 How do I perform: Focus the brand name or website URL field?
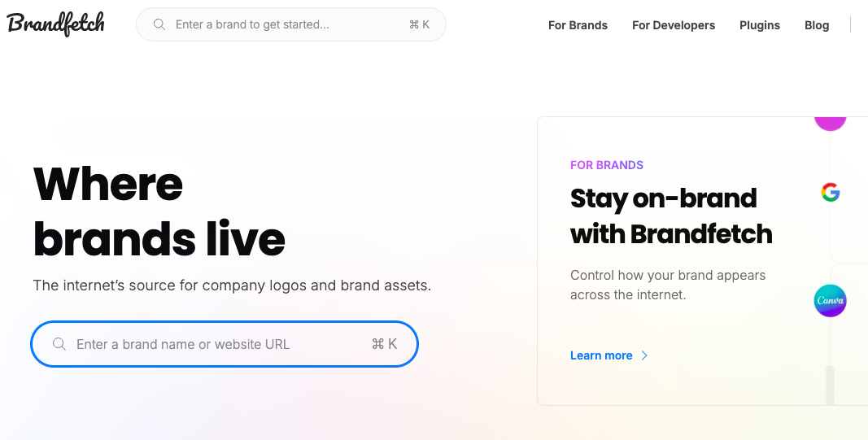(212, 344)
